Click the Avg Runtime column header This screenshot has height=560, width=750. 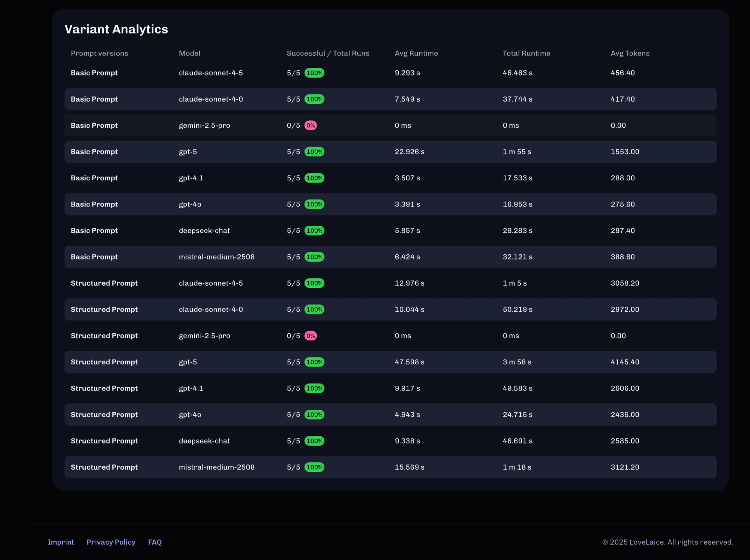point(416,53)
